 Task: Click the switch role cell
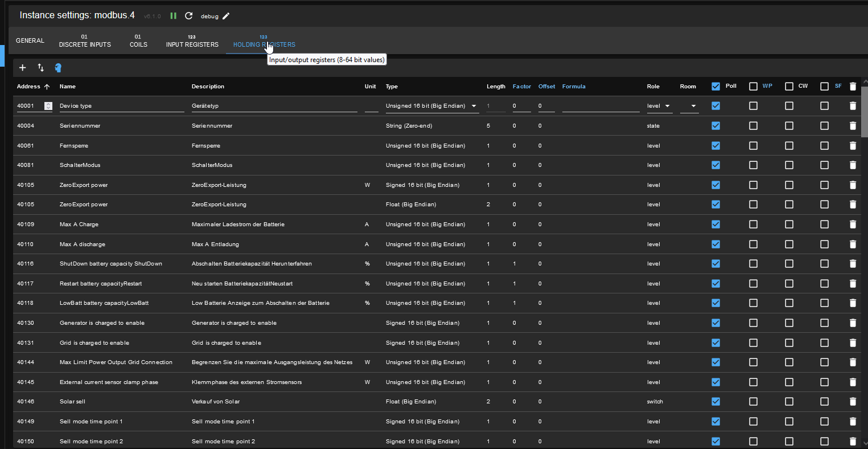pyautogui.click(x=655, y=402)
